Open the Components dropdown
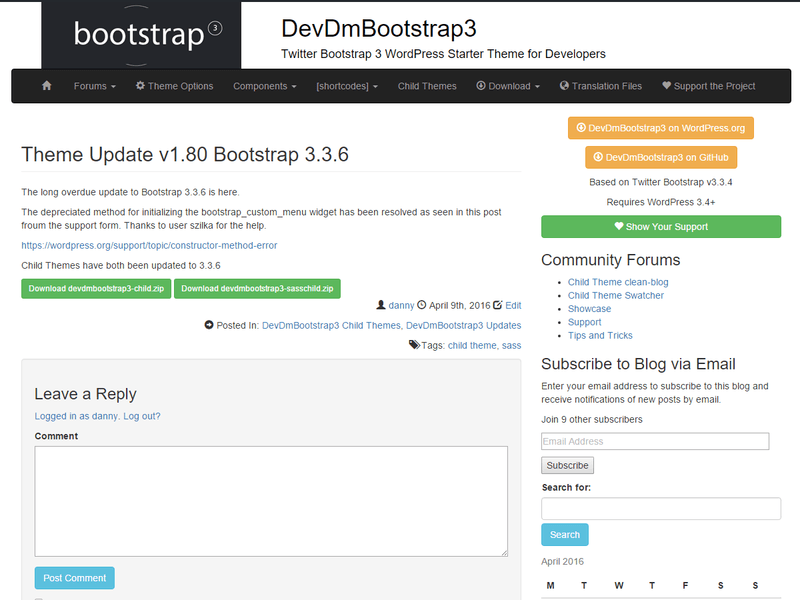 click(x=263, y=86)
